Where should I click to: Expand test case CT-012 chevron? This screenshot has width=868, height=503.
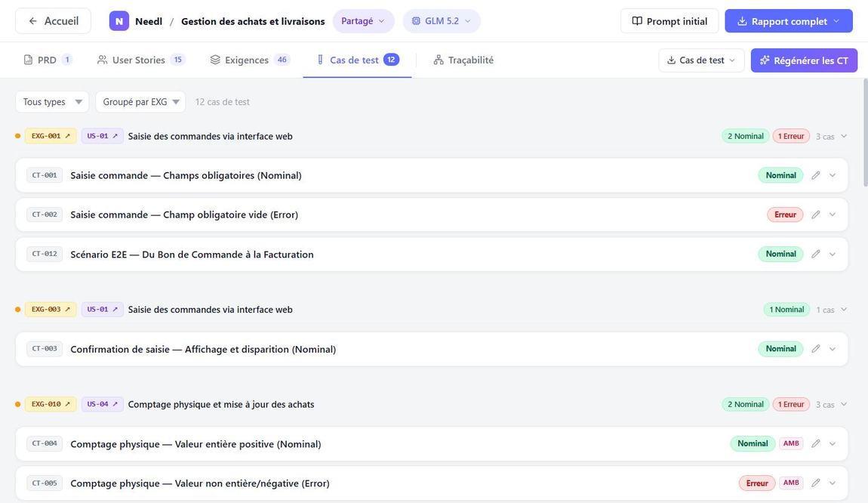(x=833, y=255)
